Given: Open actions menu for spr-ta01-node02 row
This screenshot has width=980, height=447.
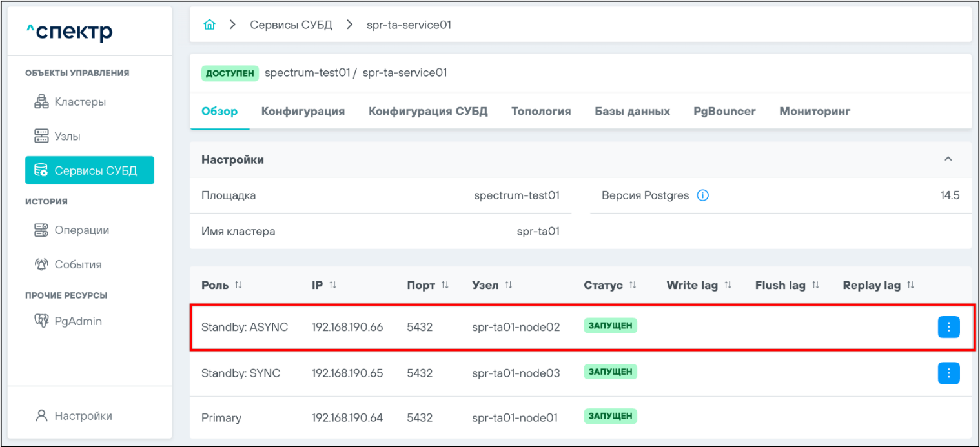Looking at the screenshot, I should (x=948, y=327).
